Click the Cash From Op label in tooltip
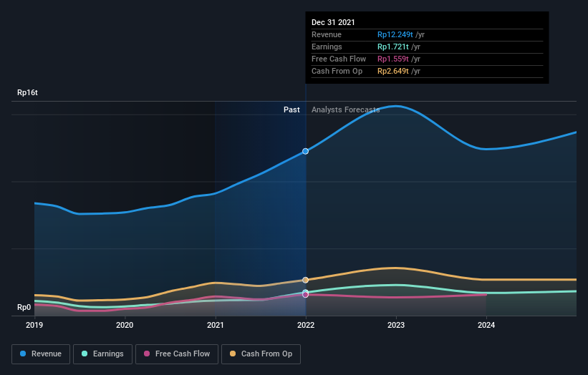588x375 pixels. pos(337,71)
